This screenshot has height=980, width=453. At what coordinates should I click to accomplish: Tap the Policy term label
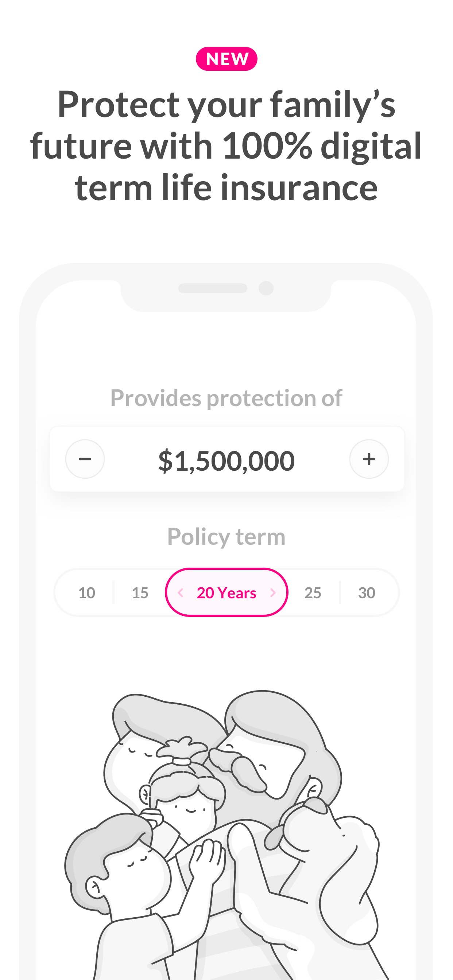tap(226, 537)
